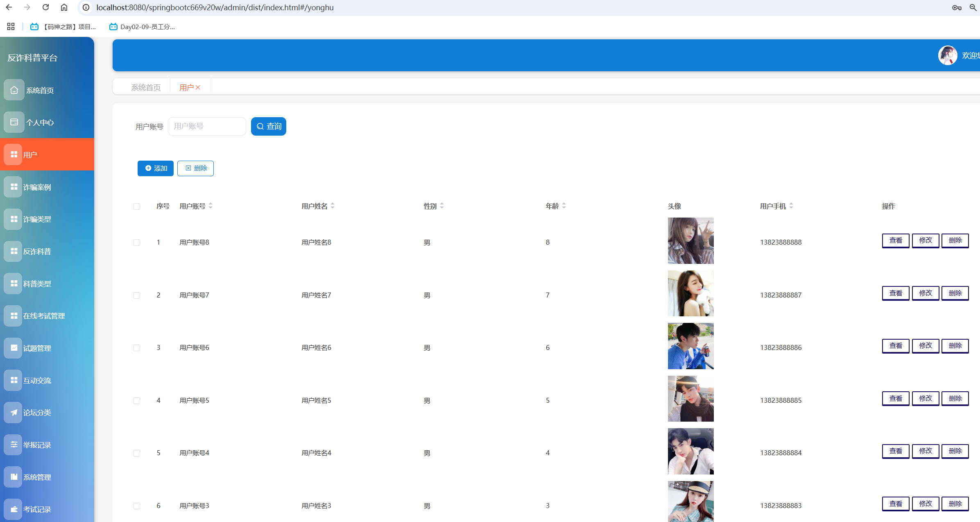Toggle the select-all checkbox in table header
This screenshot has width=980, height=522.
point(137,207)
